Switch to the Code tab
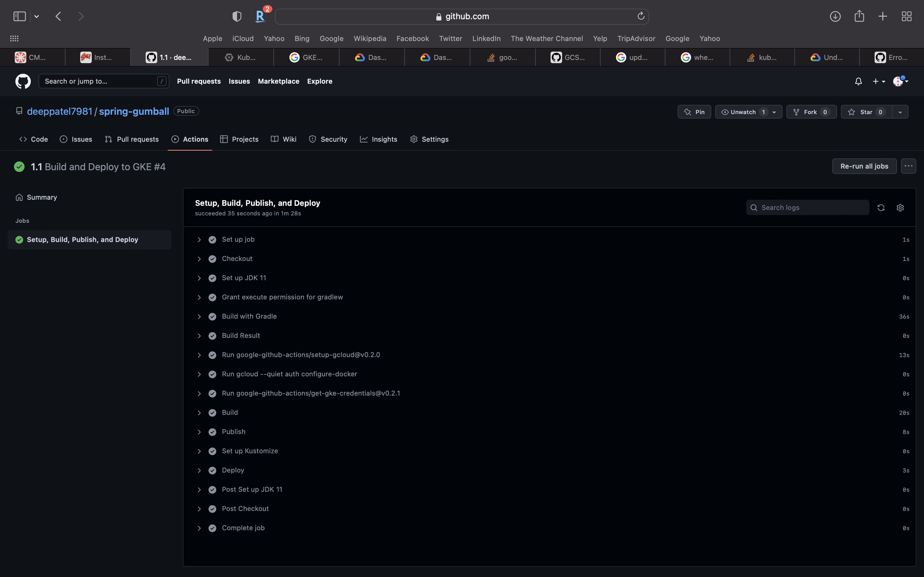924x577 pixels. coord(34,139)
